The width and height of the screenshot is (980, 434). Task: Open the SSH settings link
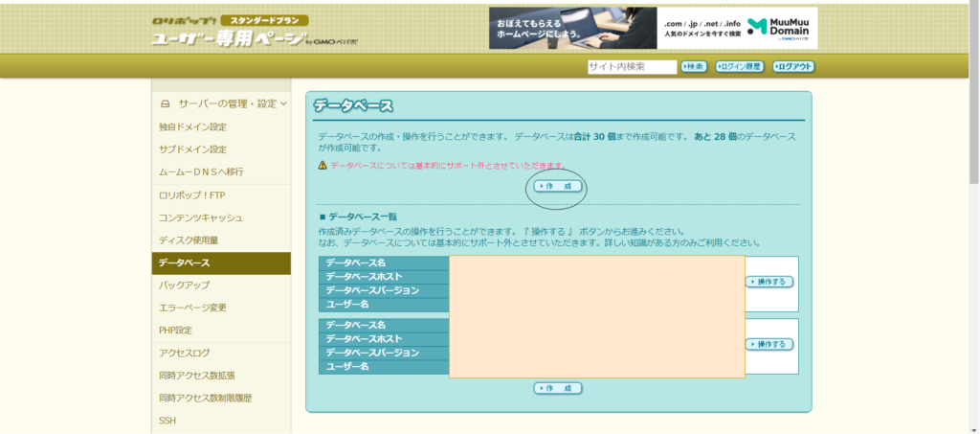click(167, 421)
